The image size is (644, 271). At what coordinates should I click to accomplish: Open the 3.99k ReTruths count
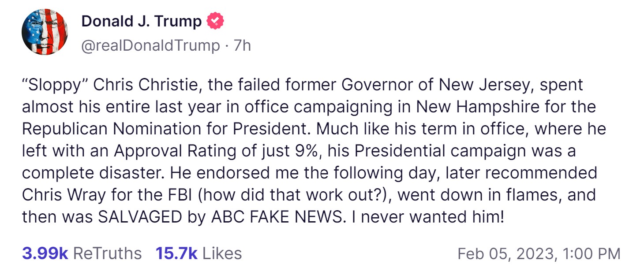coord(45,253)
